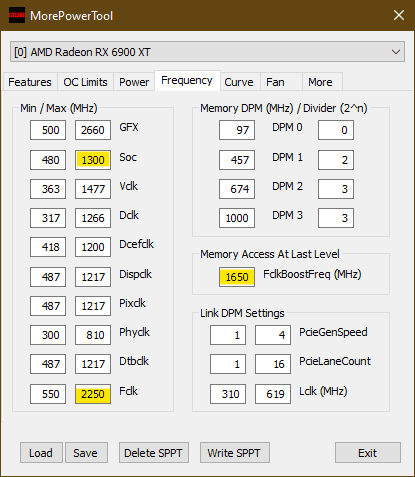The height and width of the screenshot is (477, 415).
Task: Select the DPM 0 memory frequency field
Action: pyautogui.click(x=237, y=130)
